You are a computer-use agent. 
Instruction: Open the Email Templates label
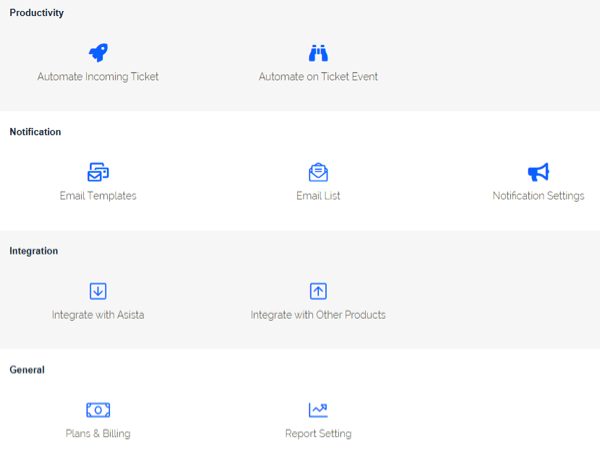pyautogui.click(x=98, y=196)
